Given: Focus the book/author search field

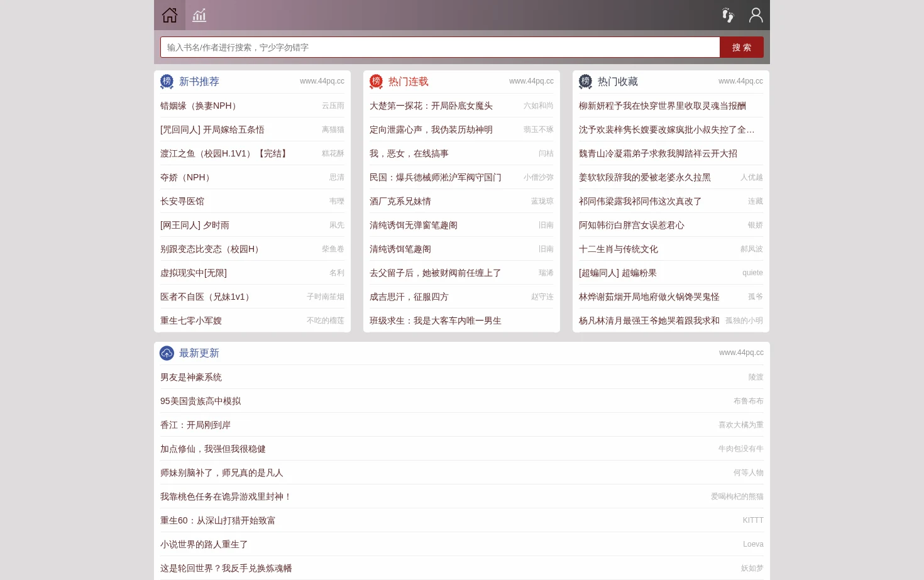Looking at the screenshot, I should coord(440,47).
